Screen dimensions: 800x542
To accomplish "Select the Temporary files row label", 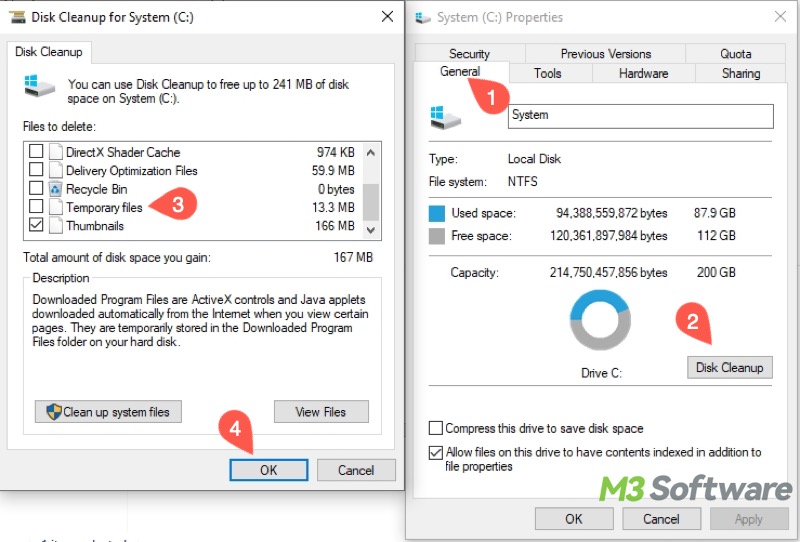I will pos(104,207).
